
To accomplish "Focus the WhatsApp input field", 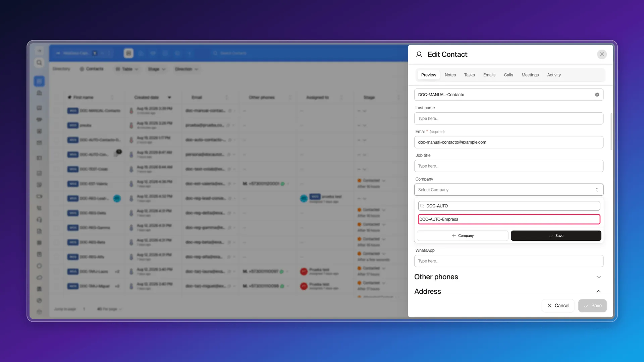I will point(508,261).
